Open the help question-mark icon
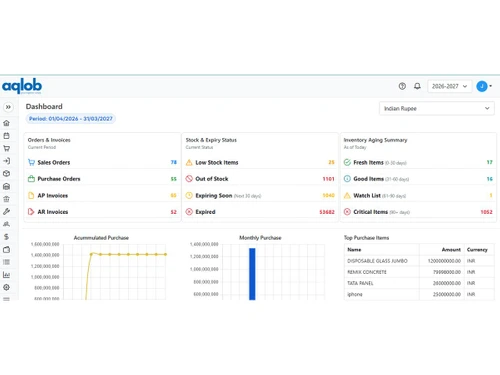Screen dimensions: 500x375 click(402, 86)
